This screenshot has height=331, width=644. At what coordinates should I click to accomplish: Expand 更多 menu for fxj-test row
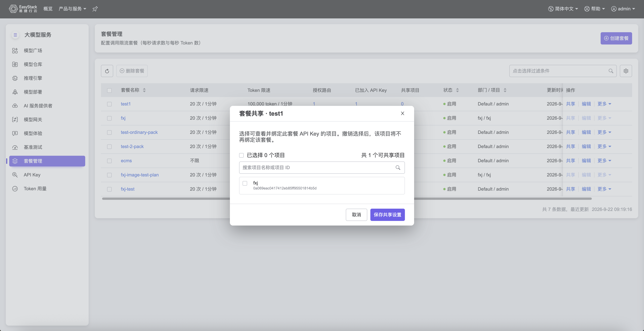click(604, 189)
